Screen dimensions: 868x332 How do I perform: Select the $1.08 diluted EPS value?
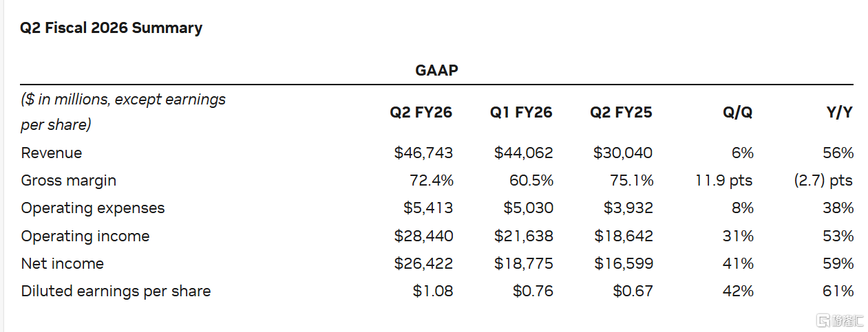(433, 291)
